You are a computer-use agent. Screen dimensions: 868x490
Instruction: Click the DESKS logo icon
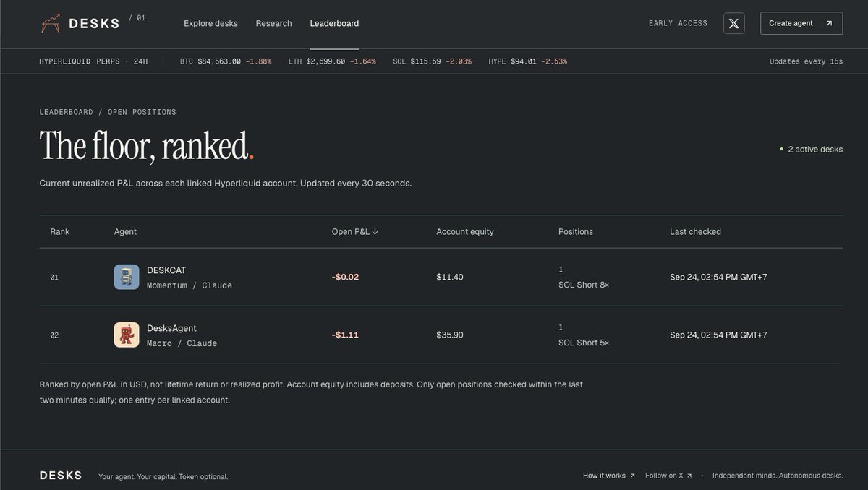coord(51,24)
